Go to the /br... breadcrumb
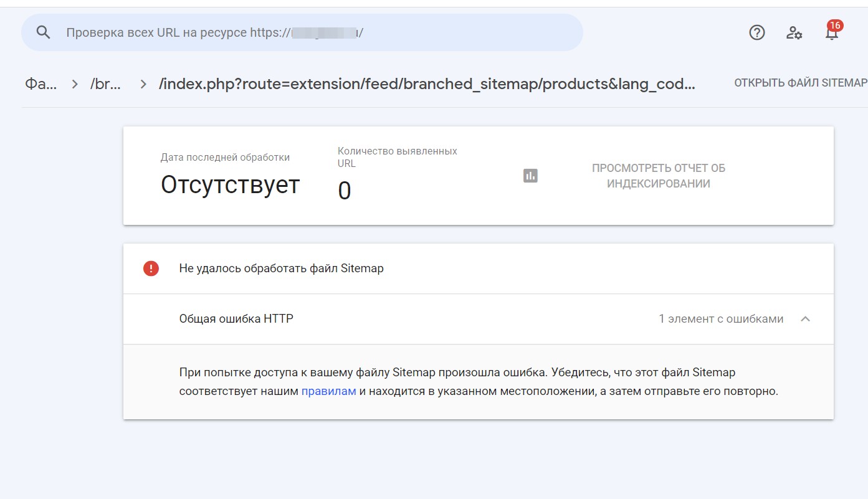Image resolution: width=868 pixels, height=499 pixels. [x=106, y=84]
